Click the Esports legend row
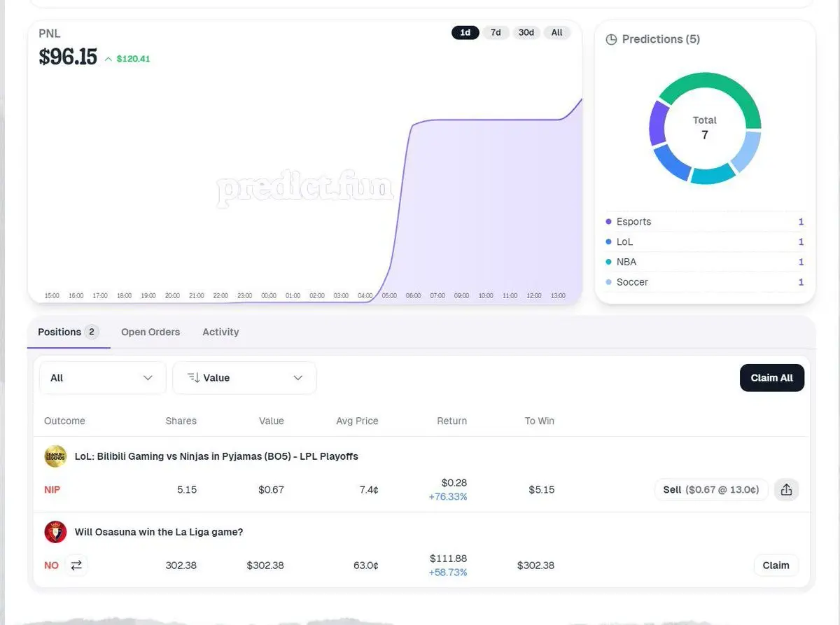Screen dimensions: 840x625 click(705, 222)
